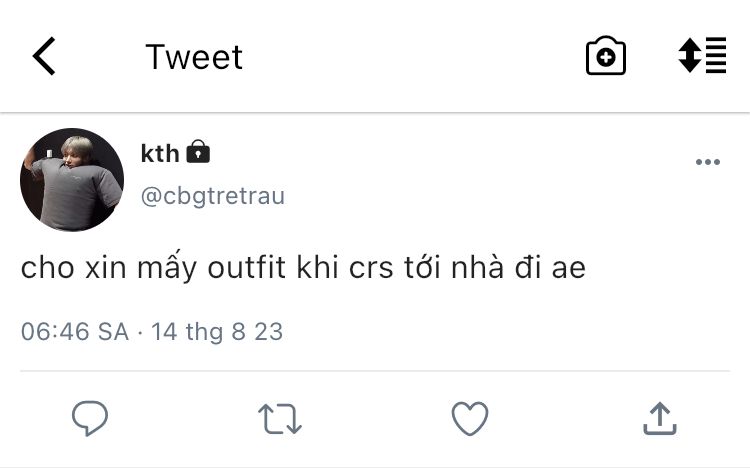Click the 06:46 SA timestamp
The width and height of the screenshot is (750, 468).
tap(75, 331)
